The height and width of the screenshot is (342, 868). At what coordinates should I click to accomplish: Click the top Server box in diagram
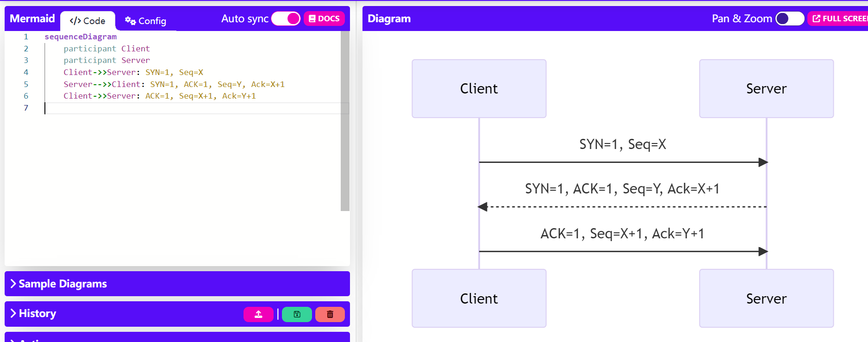pos(766,88)
